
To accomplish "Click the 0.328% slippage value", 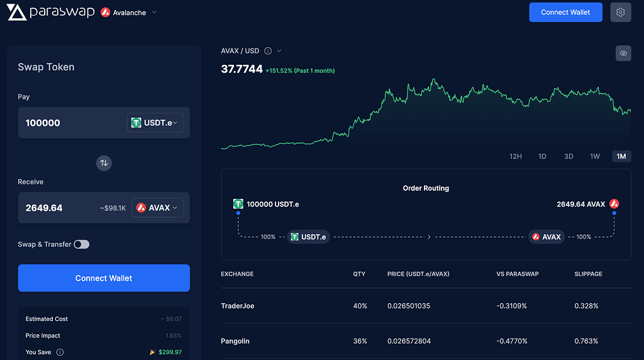I will 587,306.
